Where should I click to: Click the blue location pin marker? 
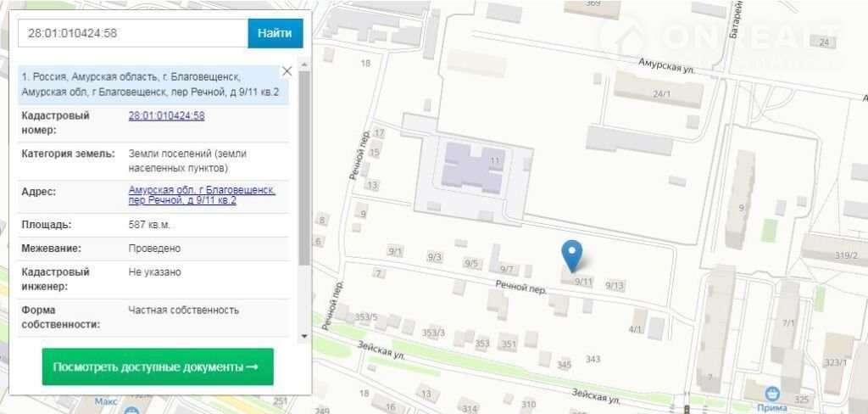573,254
